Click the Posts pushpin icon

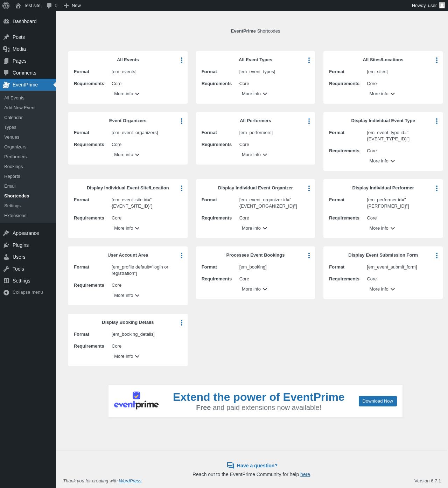[6, 37]
